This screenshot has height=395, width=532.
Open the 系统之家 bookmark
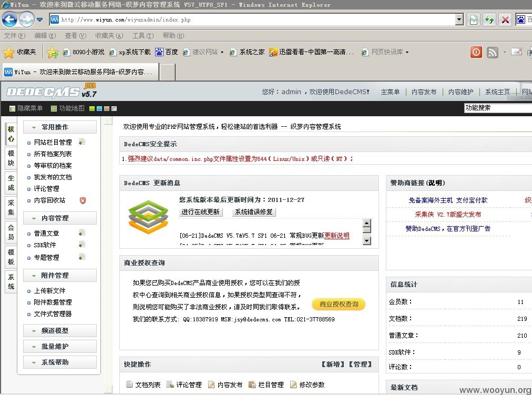point(248,52)
